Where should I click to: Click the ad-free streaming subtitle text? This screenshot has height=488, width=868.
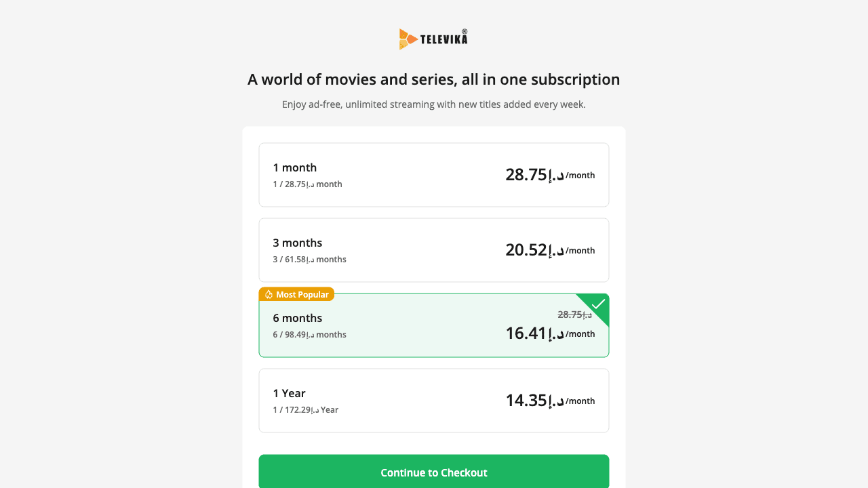434,104
